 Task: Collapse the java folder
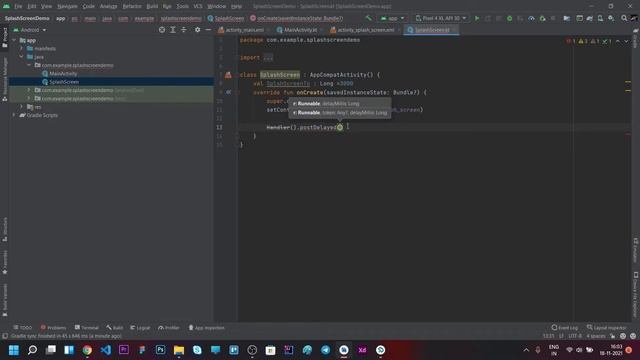22,57
